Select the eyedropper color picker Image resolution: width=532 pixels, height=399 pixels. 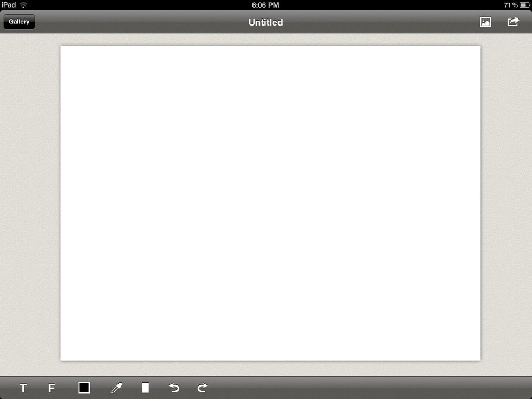pos(116,388)
